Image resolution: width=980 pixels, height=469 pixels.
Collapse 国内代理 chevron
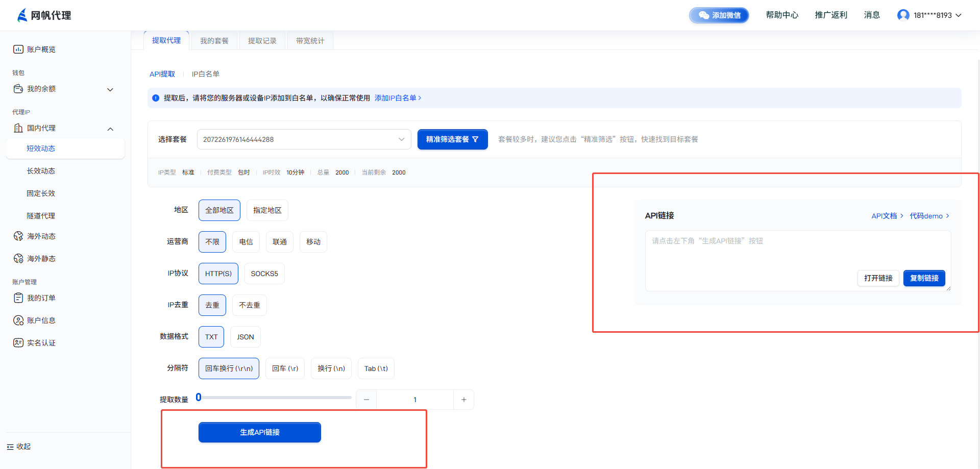click(110, 129)
